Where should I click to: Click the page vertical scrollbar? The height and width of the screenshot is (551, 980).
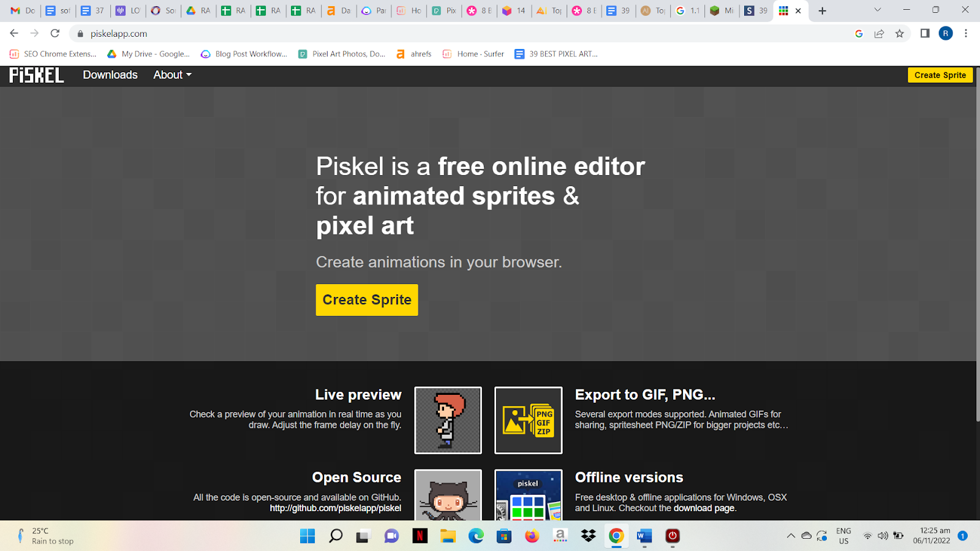tap(978, 245)
